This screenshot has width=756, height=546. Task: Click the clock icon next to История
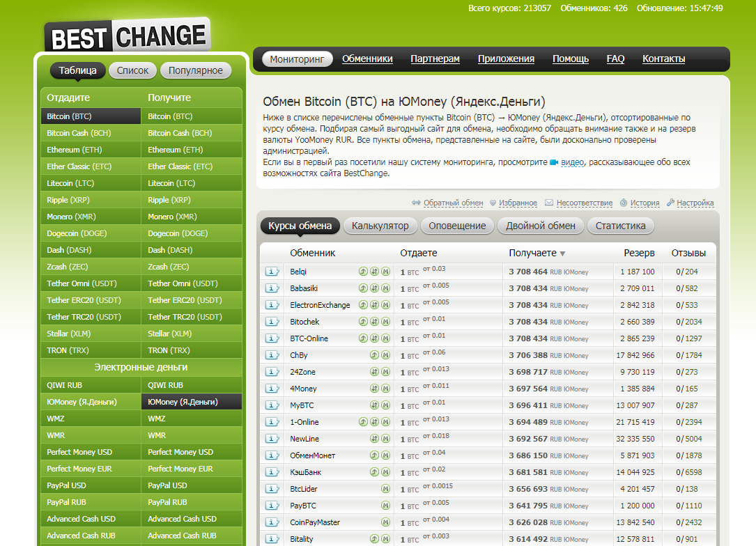(x=624, y=203)
